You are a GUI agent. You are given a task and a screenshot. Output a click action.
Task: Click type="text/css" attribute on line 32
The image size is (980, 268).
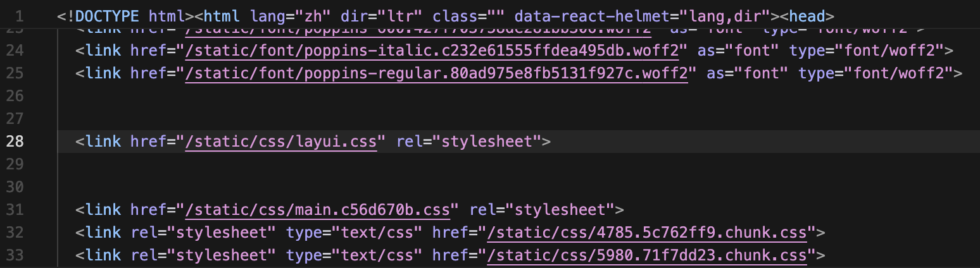[354, 233]
